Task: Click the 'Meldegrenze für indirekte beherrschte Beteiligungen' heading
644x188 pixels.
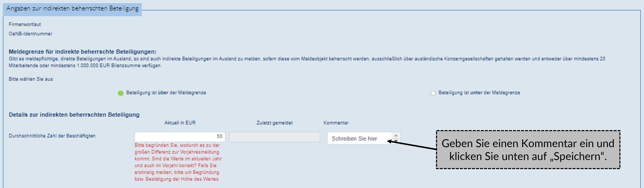Action: (x=82, y=52)
